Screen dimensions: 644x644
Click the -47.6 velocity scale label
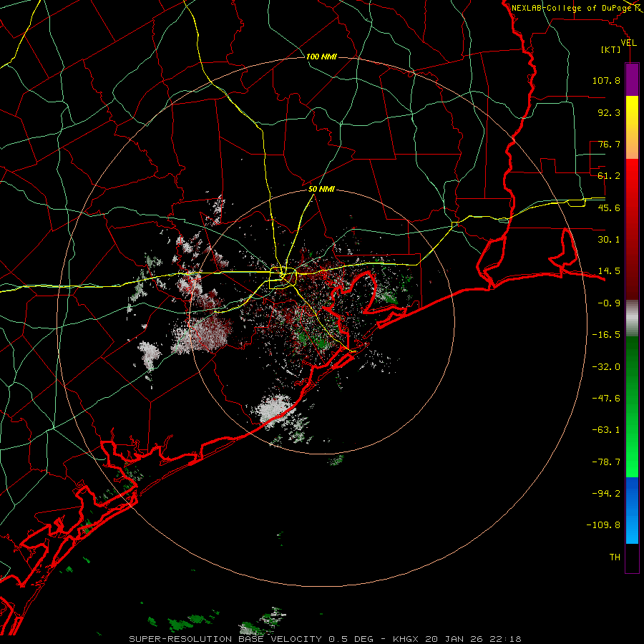[606, 399]
